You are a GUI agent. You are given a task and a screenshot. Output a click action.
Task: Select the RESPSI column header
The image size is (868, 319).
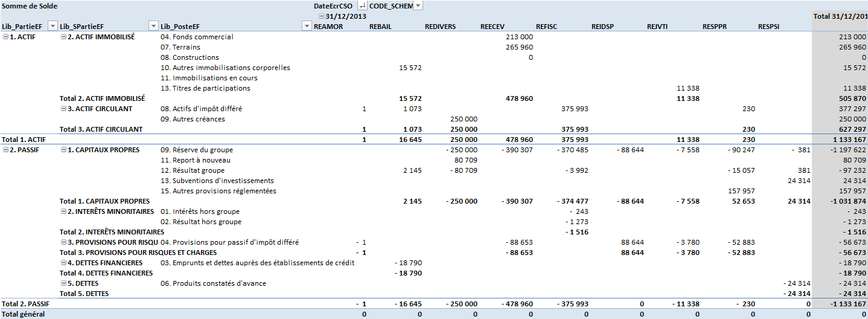770,27
